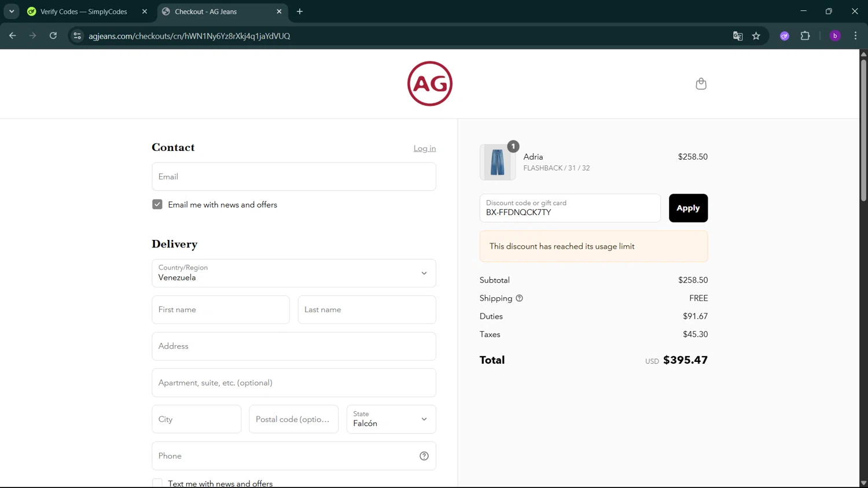Close the Verify Codes SimplyCodes tab
This screenshot has height=488, width=868.
[145, 12]
